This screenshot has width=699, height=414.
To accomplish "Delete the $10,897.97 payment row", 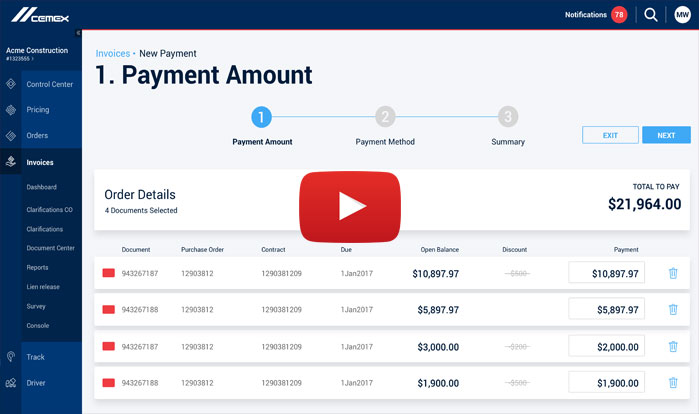I will tap(673, 273).
